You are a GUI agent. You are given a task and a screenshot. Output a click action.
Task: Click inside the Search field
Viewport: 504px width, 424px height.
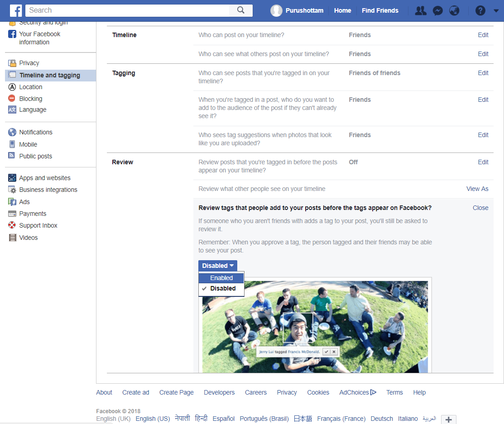point(127,10)
